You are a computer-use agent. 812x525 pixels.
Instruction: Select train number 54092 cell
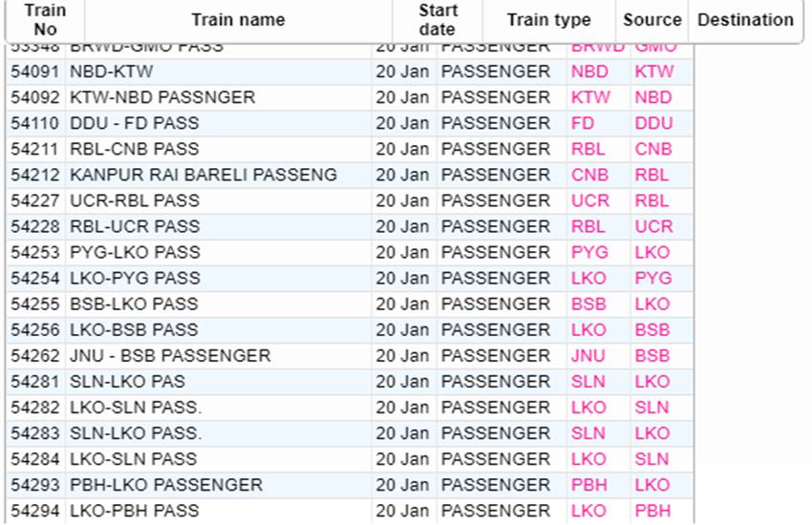point(35,97)
